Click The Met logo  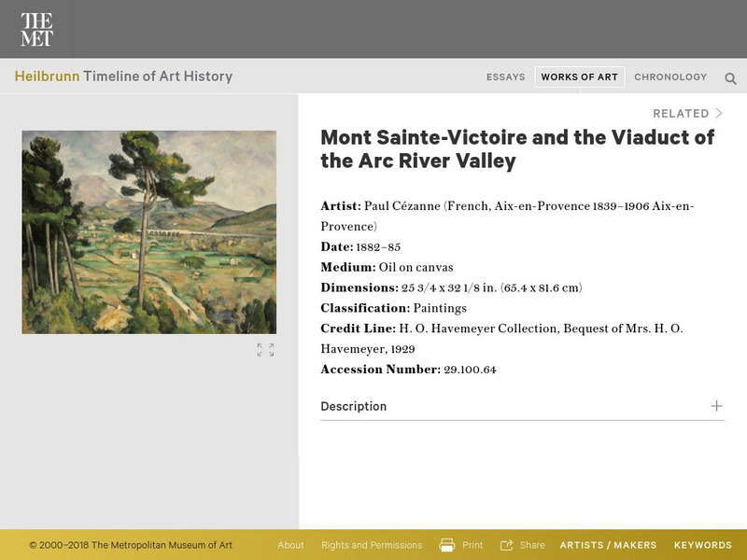click(x=36, y=30)
